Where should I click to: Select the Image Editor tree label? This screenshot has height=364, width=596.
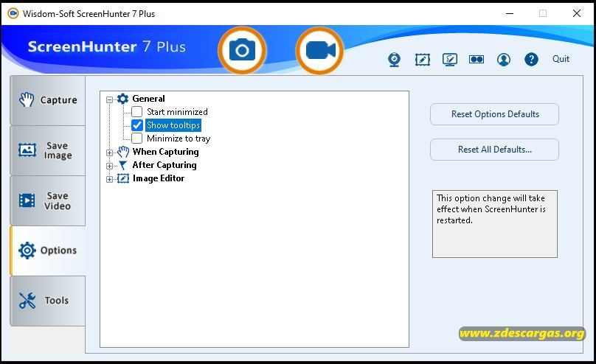[159, 178]
